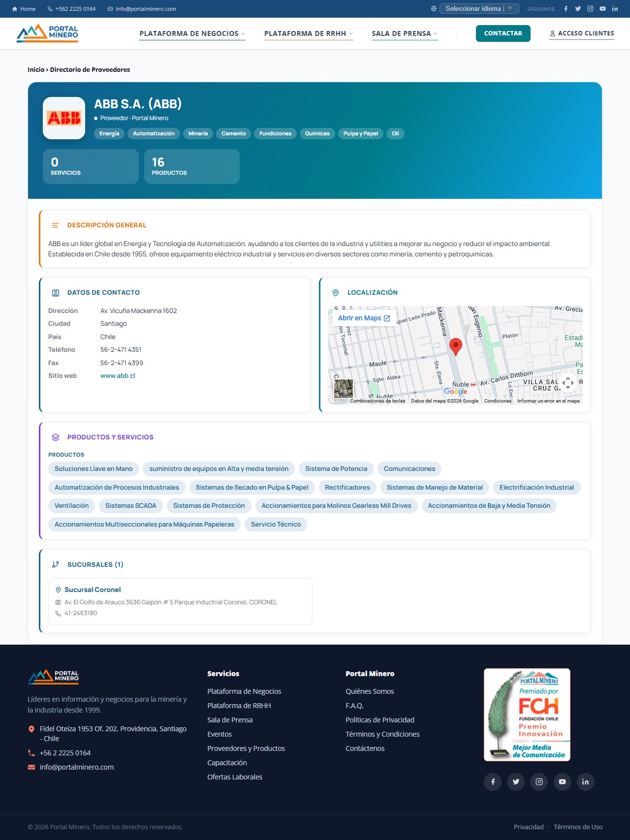Click the map fullscreen camera control icon

pyautogui.click(x=568, y=383)
